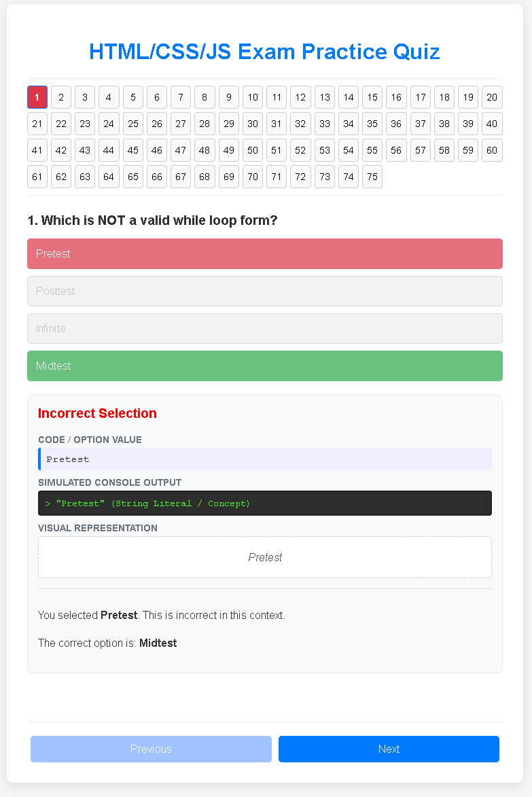The image size is (532, 797).
Task: Open question 40 from the grid
Action: click(492, 124)
